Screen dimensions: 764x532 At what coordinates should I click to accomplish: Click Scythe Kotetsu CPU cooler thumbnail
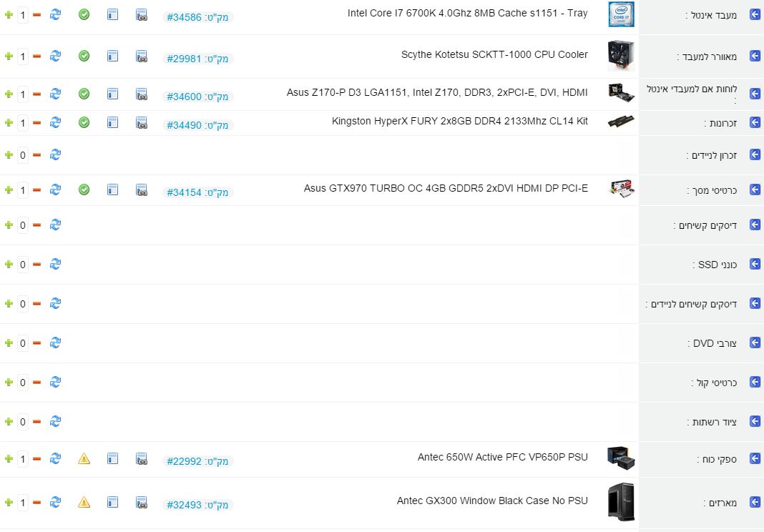tap(620, 56)
